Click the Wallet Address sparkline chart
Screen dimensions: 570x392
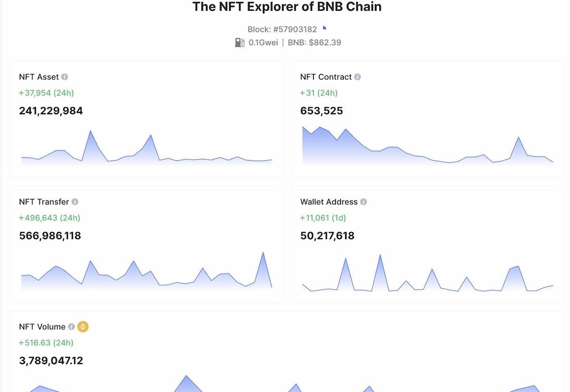(427, 273)
